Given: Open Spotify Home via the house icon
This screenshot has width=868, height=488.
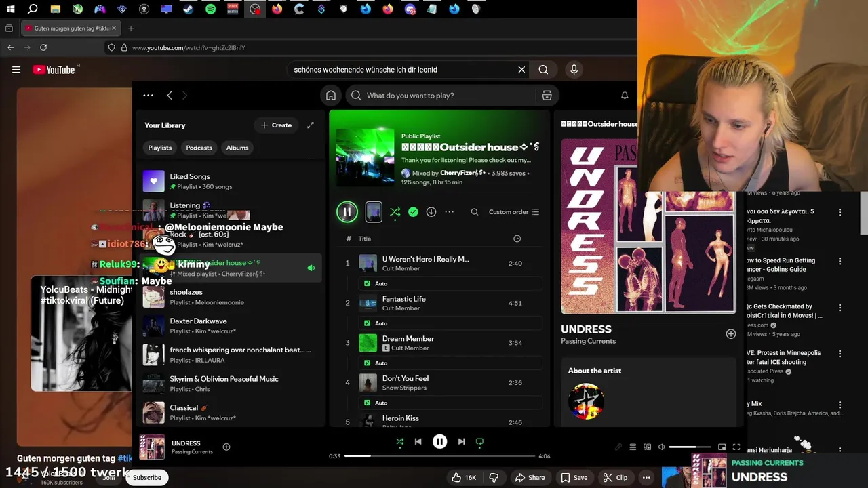Looking at the screenshot, I should point(331,96).
